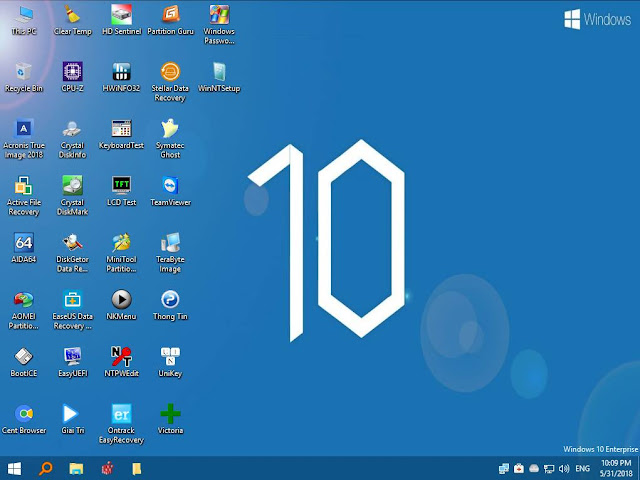Open UniKey shortcut
640x480 pixels.
pos(170,362)
